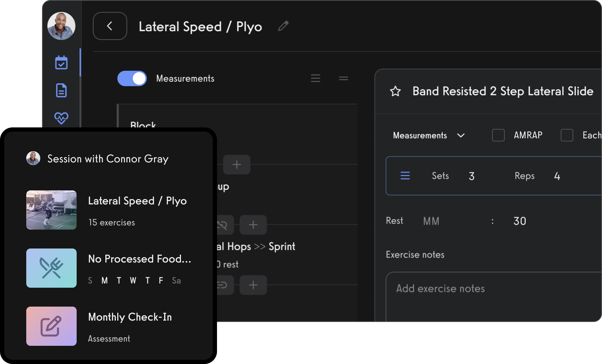The height and width of the screenshot is (364, 602).
Task: Click the Rest minutes MM field
Action: (x=431, y=221)
